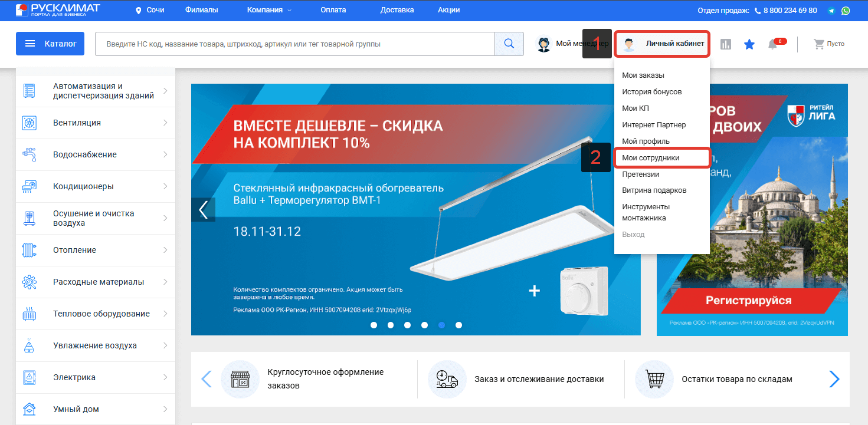The height and width of the screenshot is (425, 868).
Task: Select the Сочи city link
Action: point(155,11)
